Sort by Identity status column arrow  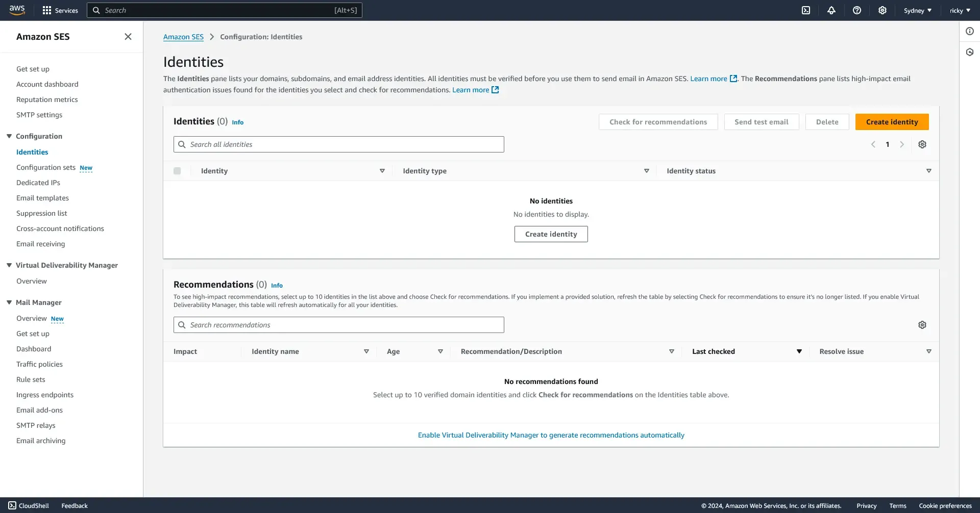tap(929, 171)
